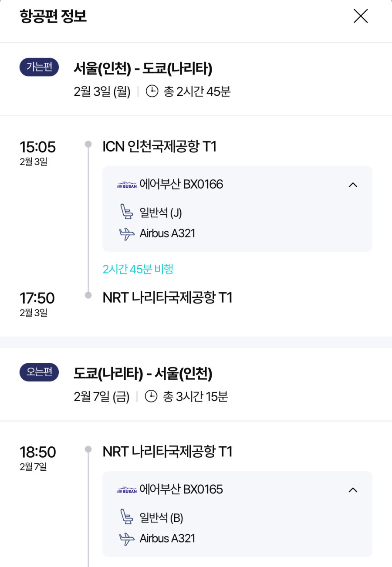Screen dimensions: 392x567
Task: Select the 오는편 return badge
Action: pos(39,373)
